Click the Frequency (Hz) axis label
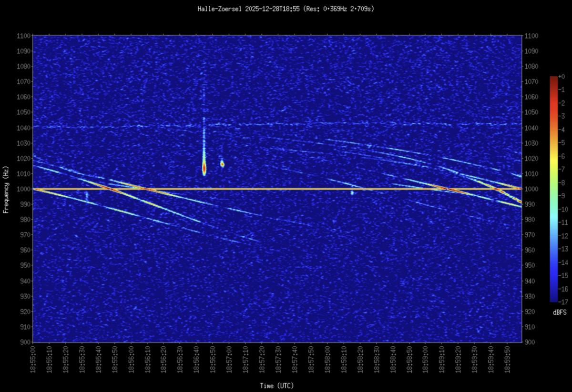The width and height of the screenshot is (572, 392). click(6, 189)
